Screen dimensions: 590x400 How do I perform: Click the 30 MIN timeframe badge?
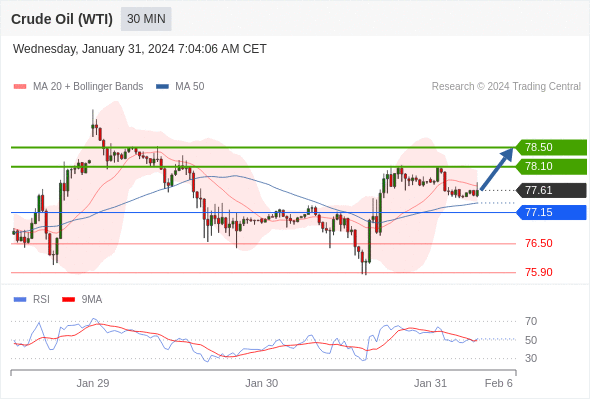(146, 19)
